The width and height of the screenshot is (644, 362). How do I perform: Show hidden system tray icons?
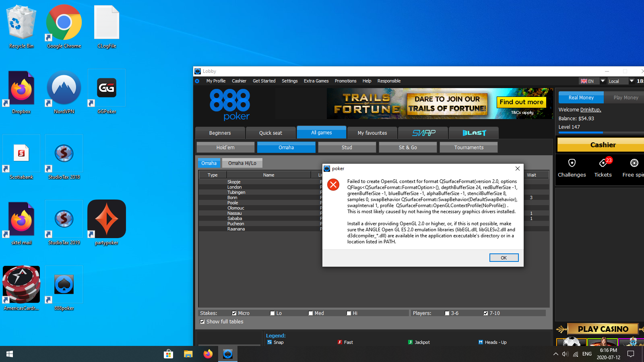pyautogui.click(x=555, y=354)
